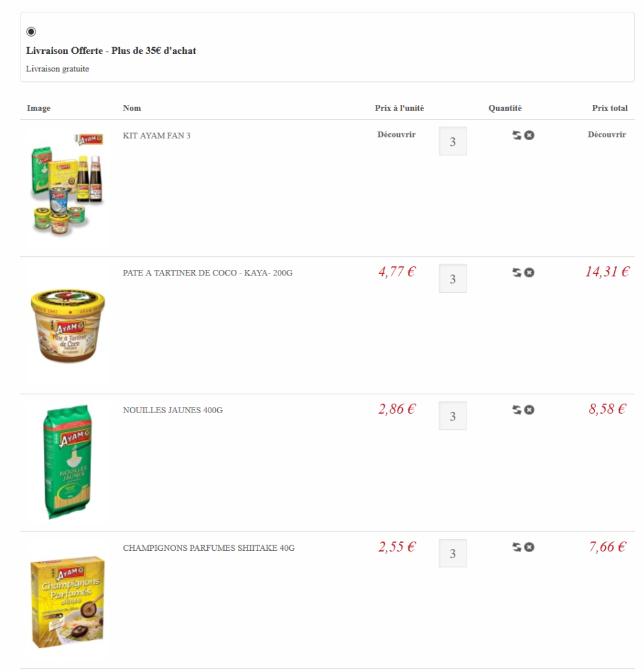Click refresh icon for KIT AYAM FAN 3
644x670 pixels.
click(x=517, y=135)
